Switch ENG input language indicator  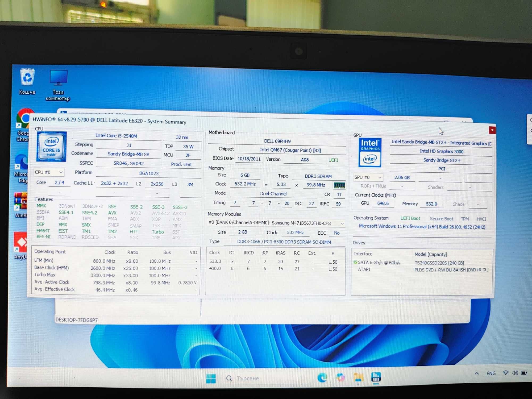click(491, 373)
